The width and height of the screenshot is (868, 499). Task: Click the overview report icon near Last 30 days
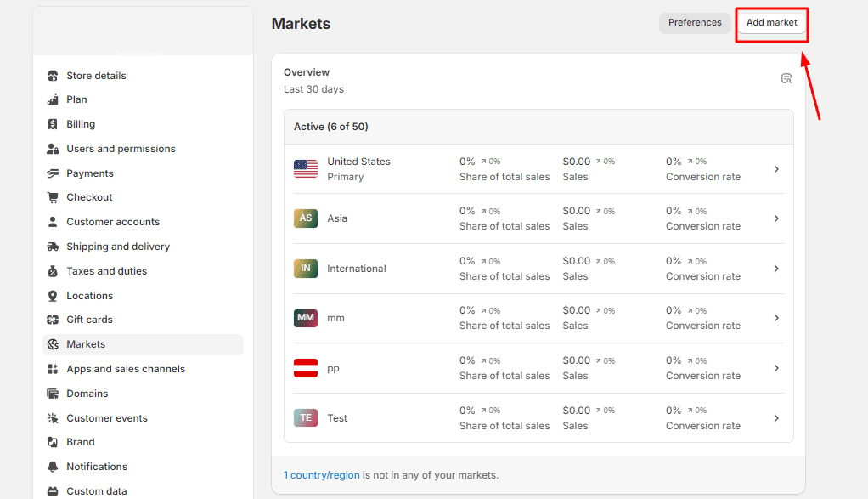click(786, 79)
